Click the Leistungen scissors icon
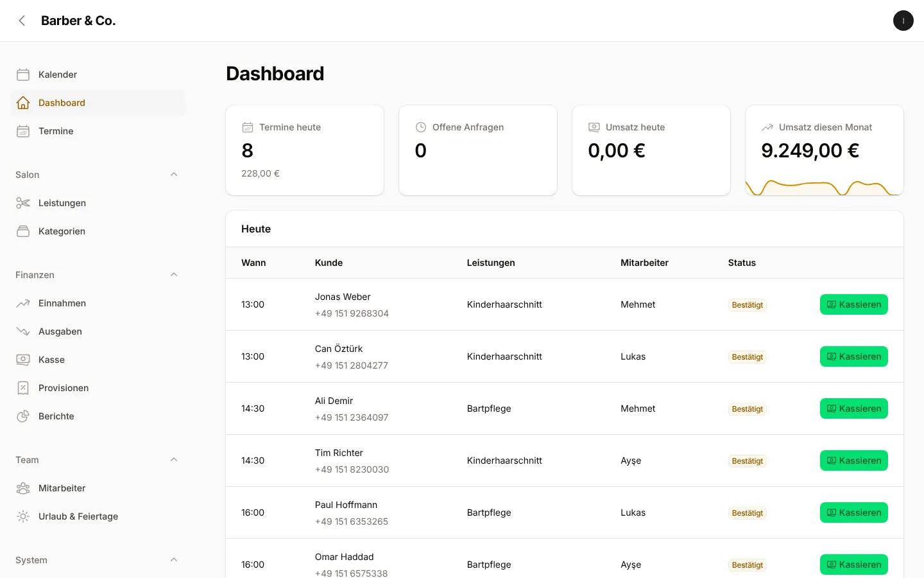The height and width of the screenshot is (578, 924). tap(23, 203)
